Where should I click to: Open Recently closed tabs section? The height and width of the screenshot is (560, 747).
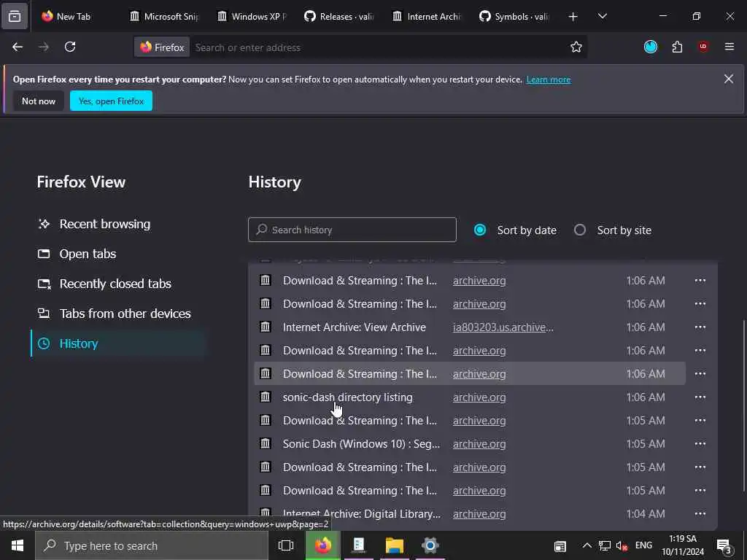[x=119, y=284]
